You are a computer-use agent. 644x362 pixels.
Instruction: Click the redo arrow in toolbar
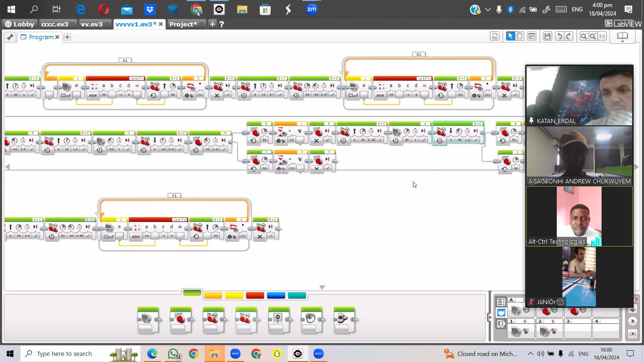tap(569, 36)
